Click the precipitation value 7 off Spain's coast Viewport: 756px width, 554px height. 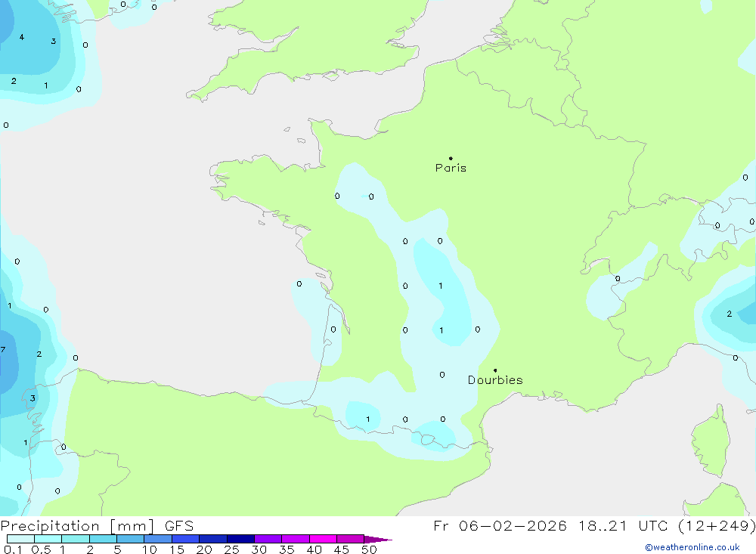[x=3, y=350]
